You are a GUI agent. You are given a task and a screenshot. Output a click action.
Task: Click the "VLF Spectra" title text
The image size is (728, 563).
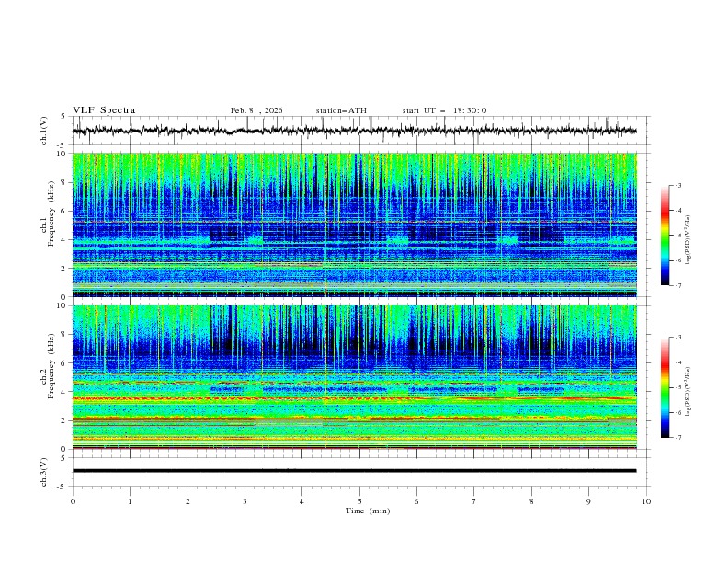pos(104,110)
